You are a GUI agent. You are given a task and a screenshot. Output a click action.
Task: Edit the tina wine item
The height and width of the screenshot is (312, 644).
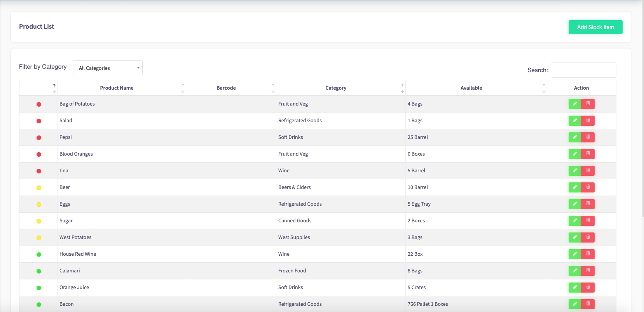(575, 171)
